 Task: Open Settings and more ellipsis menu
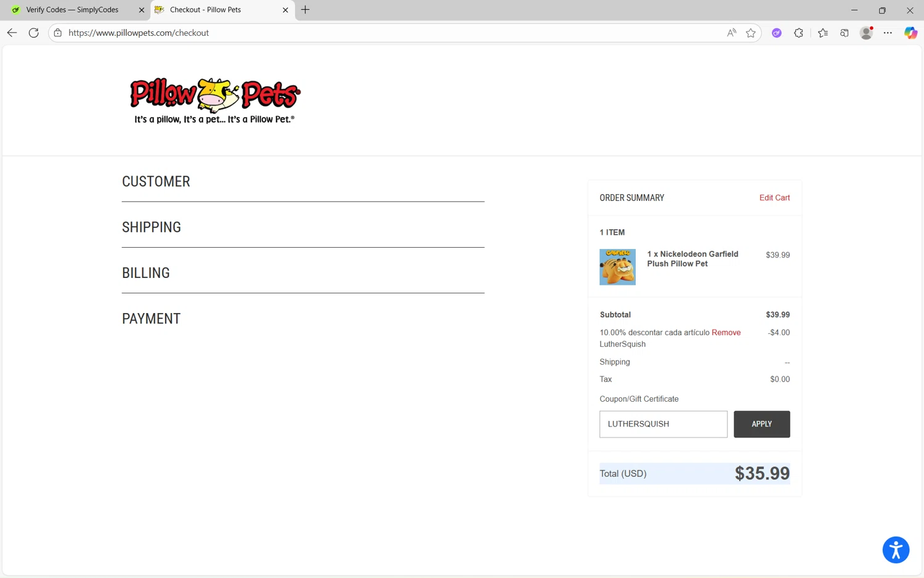888,33
